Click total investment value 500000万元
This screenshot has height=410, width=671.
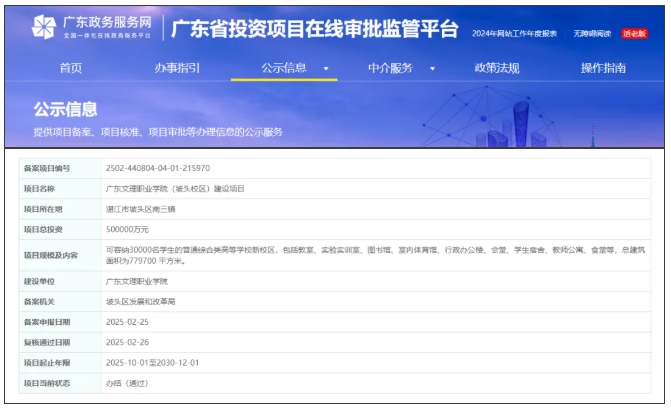[128, 229]
